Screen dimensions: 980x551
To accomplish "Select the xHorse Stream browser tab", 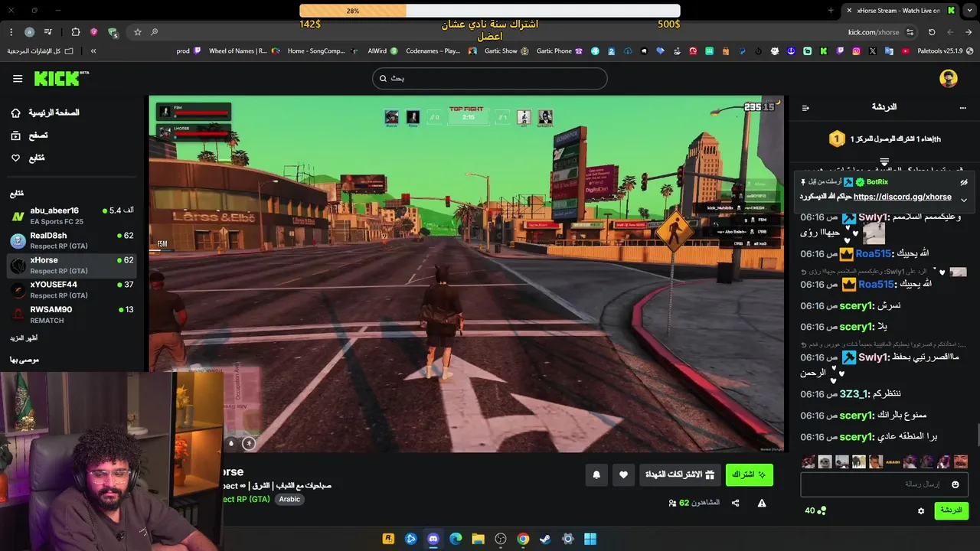I will point(900,11).
